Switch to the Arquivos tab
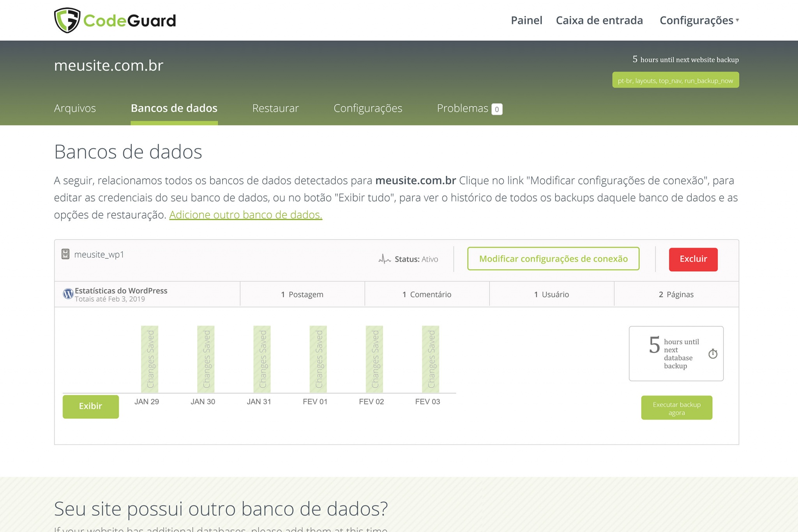The width and height of the screenshot is (798, 532). [75, 108]
